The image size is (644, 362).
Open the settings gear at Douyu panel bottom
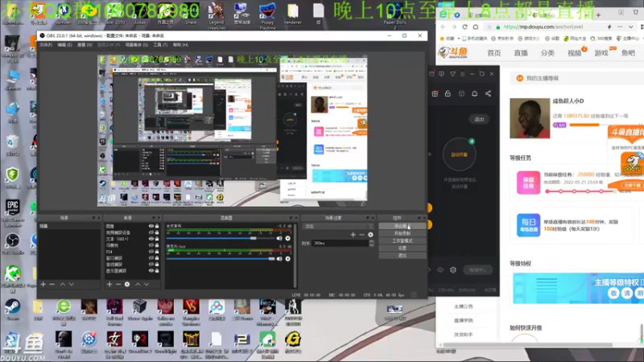tap(453, 269)
